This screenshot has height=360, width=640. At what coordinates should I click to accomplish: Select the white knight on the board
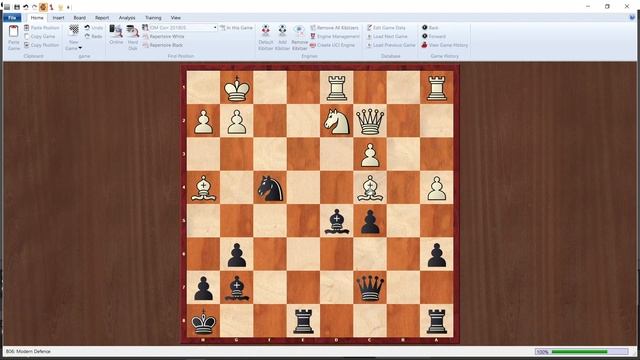coord(337,121)
